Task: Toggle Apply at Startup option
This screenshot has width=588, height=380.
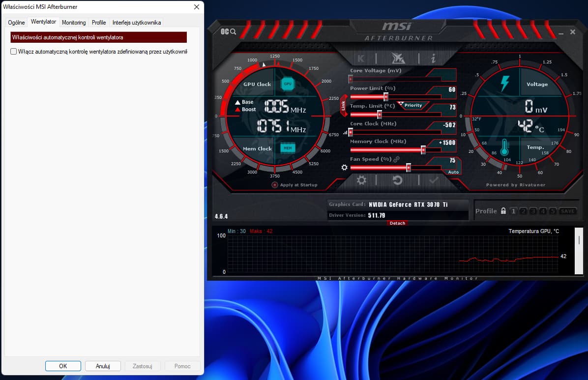Action: [275, 185]
